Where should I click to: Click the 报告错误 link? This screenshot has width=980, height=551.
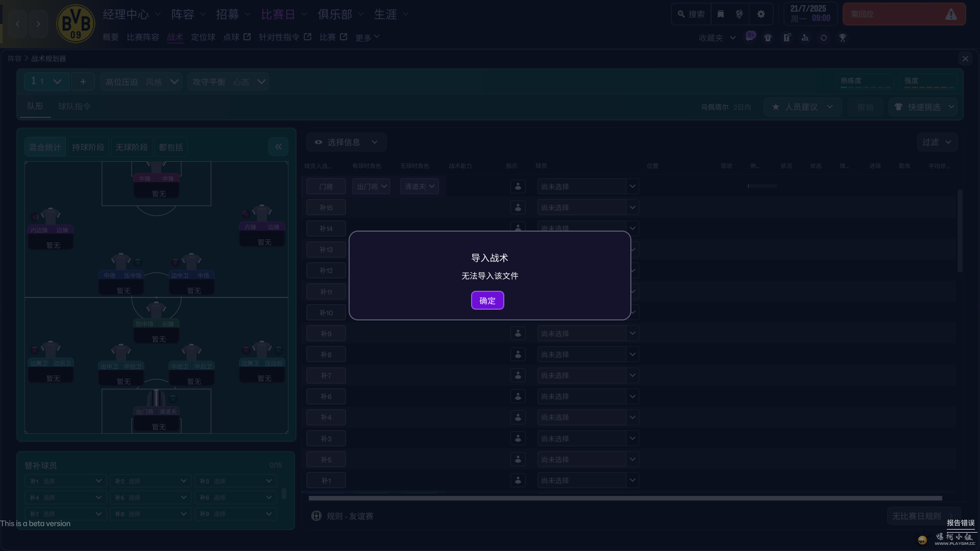point(960,523)
